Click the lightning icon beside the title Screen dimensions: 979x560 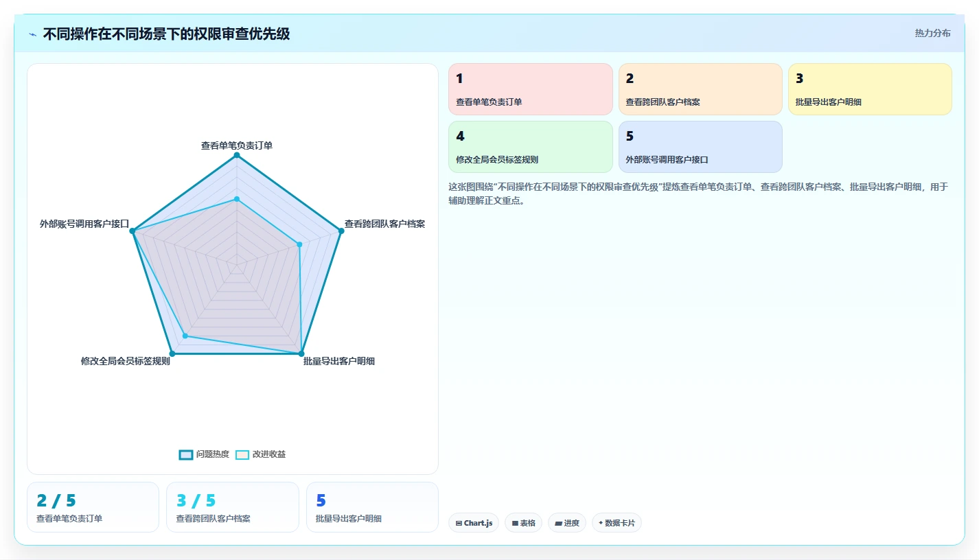[x=32, y=34]
